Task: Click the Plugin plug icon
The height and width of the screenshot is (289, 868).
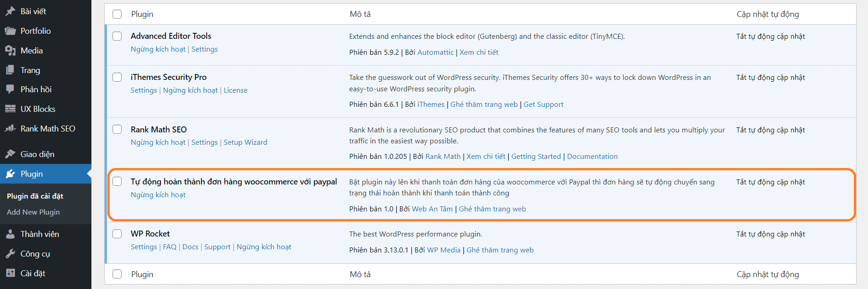Action: click(10, 174)
